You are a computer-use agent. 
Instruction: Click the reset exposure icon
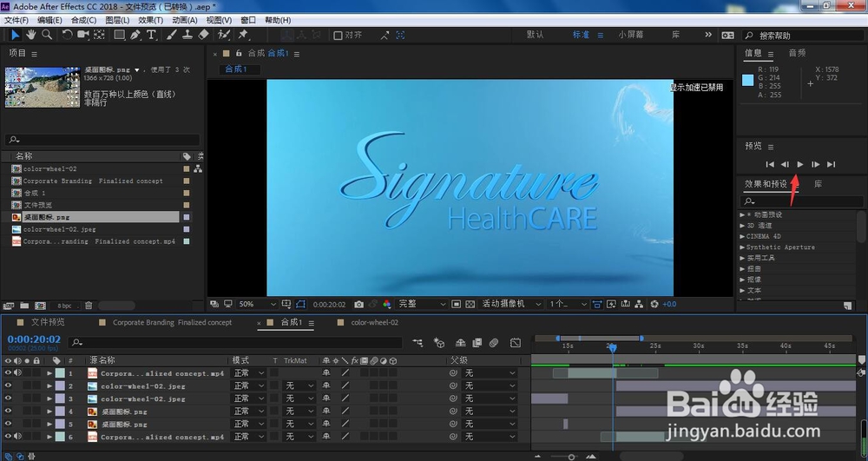coord(654,305)
